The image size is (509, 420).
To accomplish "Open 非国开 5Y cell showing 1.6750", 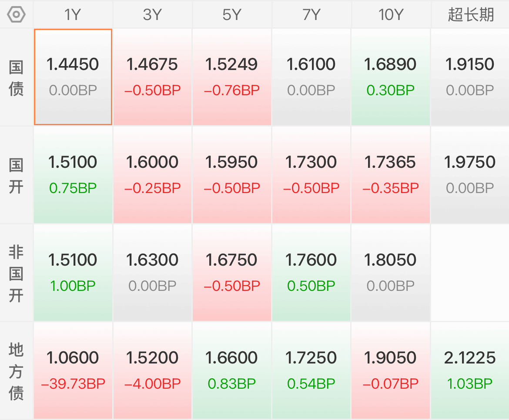I will point(232,273).
